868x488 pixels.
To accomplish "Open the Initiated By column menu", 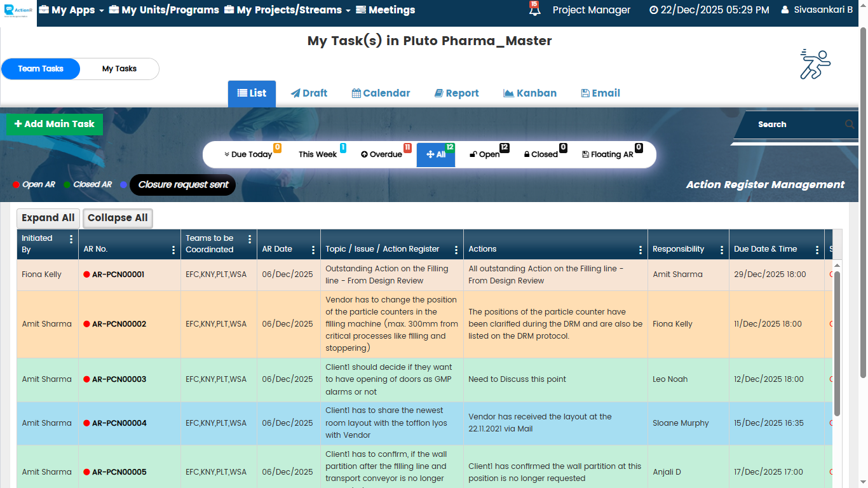I will tap(71, 240).
